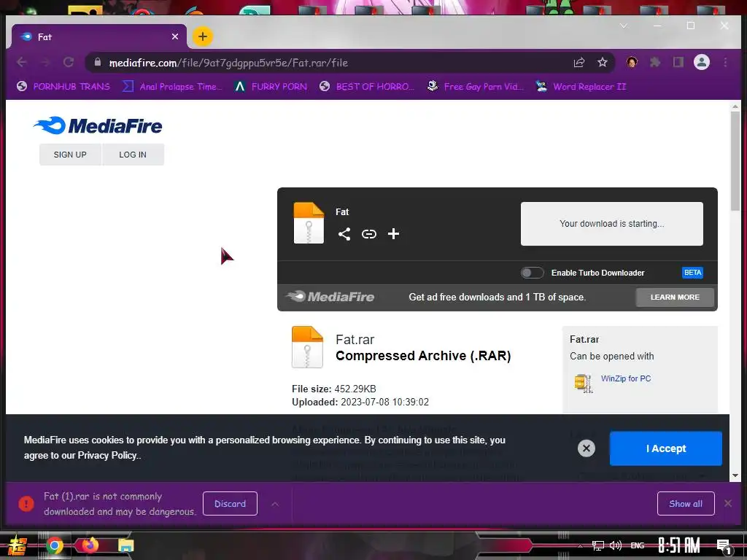Copy link using the chain icon

(x=368, y=234)
